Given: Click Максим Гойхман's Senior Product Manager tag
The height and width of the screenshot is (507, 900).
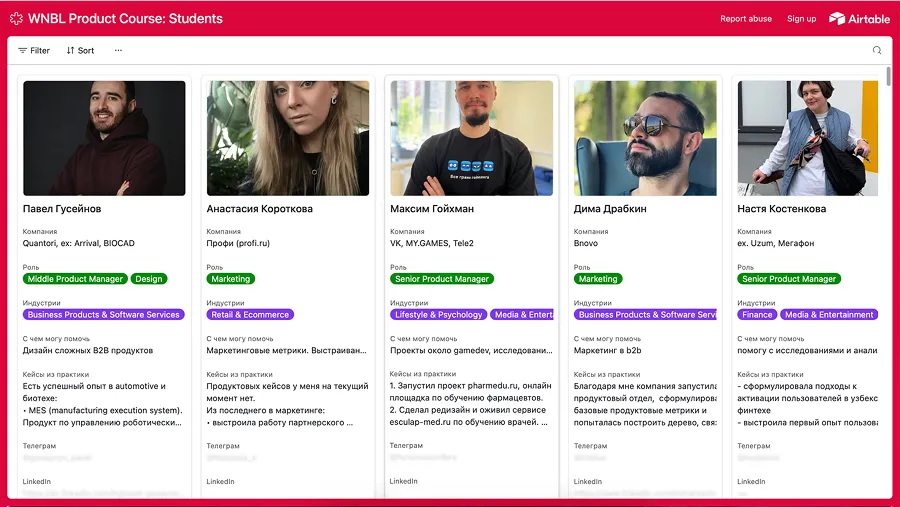Looking at the screenshot, I should coord(442,279).
